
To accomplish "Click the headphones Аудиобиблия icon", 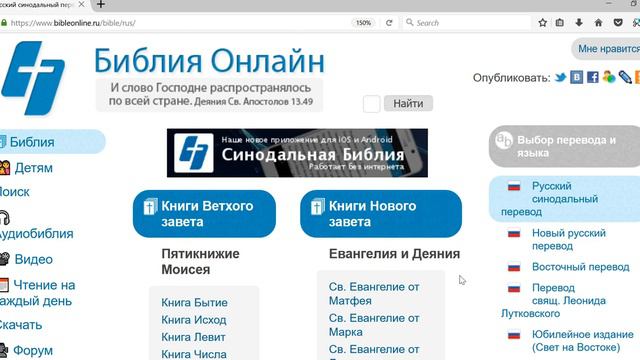I will (4, 218).
